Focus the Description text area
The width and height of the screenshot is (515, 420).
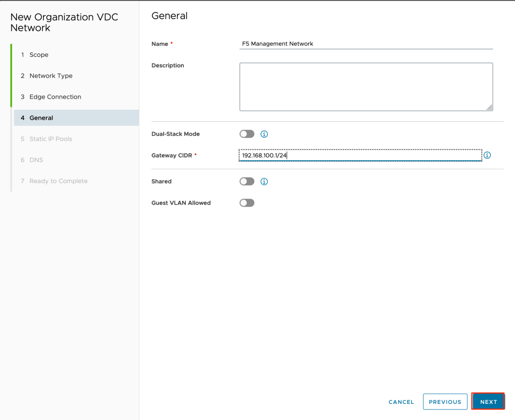(x=366, y=87)
